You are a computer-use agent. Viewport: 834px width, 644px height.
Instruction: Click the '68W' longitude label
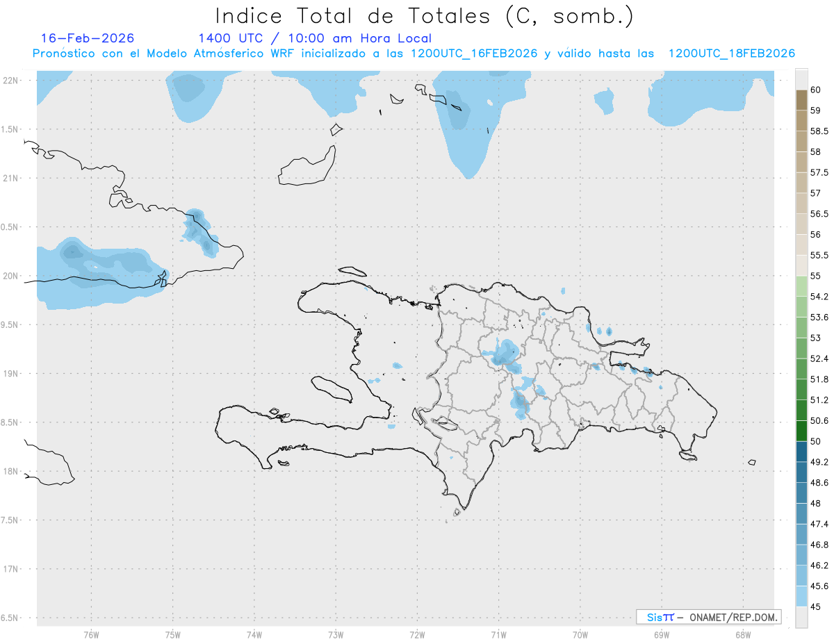743,635
